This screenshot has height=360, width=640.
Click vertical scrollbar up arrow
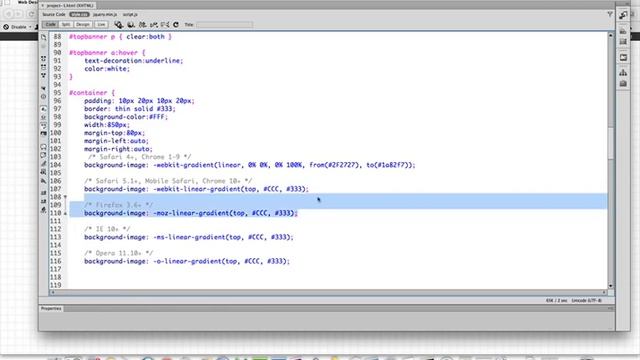click(x=611, y=36)
